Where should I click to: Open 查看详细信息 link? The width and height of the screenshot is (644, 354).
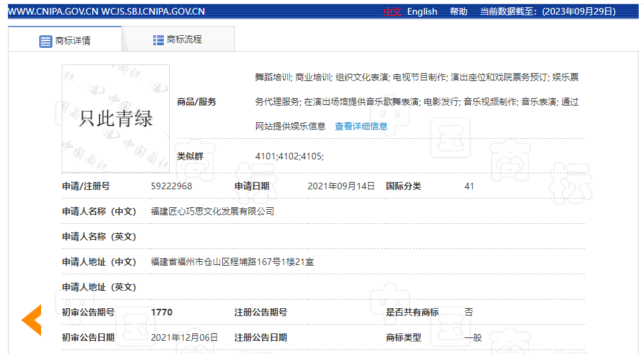(x=361, y=126)
